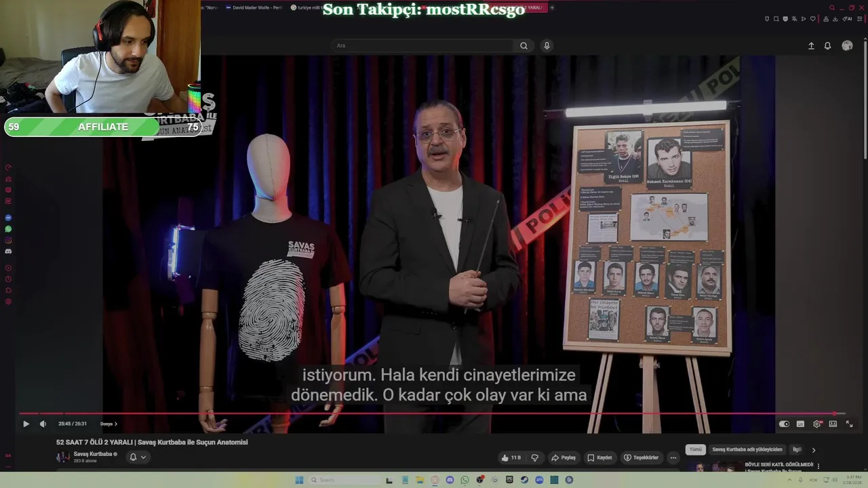868x488 pixels.
Task: Open WhatsApp from the taskbar
Action: click(x=465, y=480)
